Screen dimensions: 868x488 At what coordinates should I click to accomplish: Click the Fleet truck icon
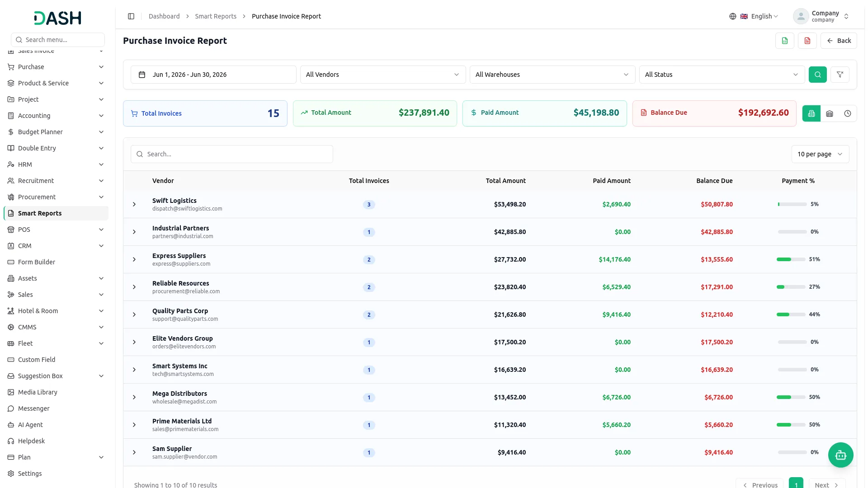coord(11,343)
